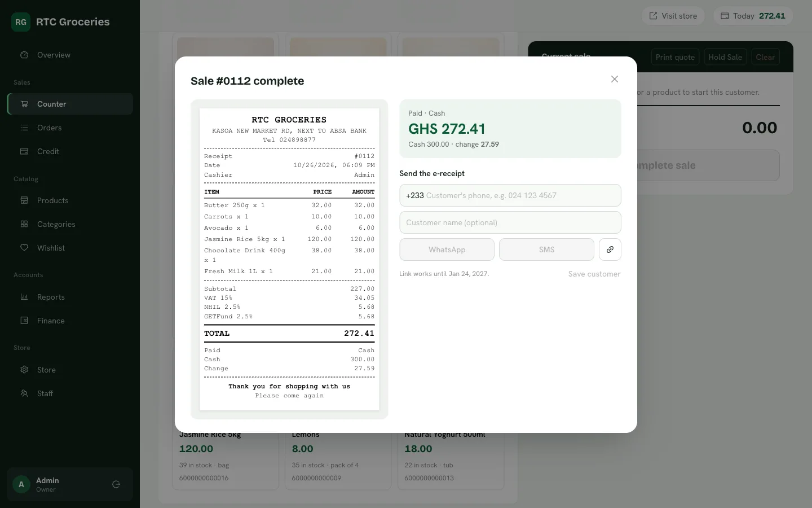This screenshot has height=508, width=812.
Task: Click the Staff person icon
Action: pyautogui.click(x=24, y=393)
